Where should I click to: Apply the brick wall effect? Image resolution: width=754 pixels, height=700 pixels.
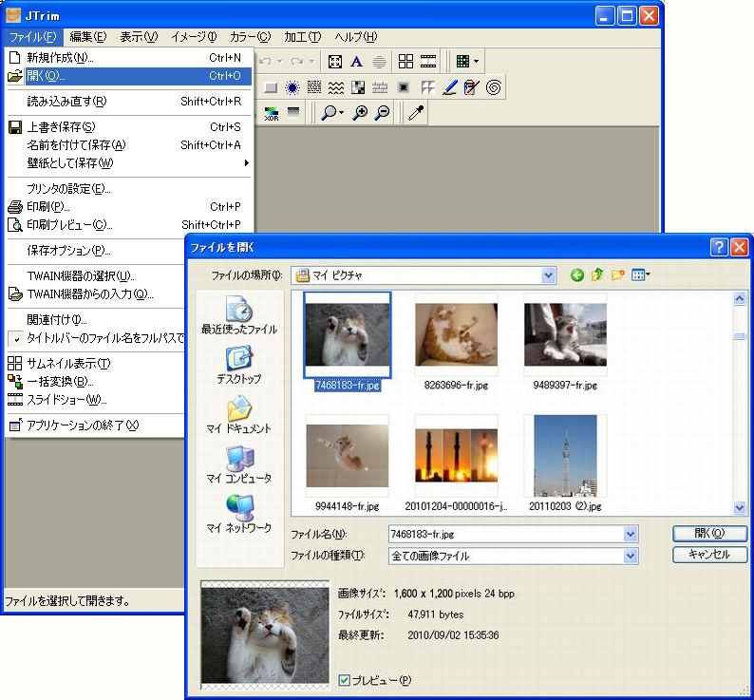click(380, 87)
